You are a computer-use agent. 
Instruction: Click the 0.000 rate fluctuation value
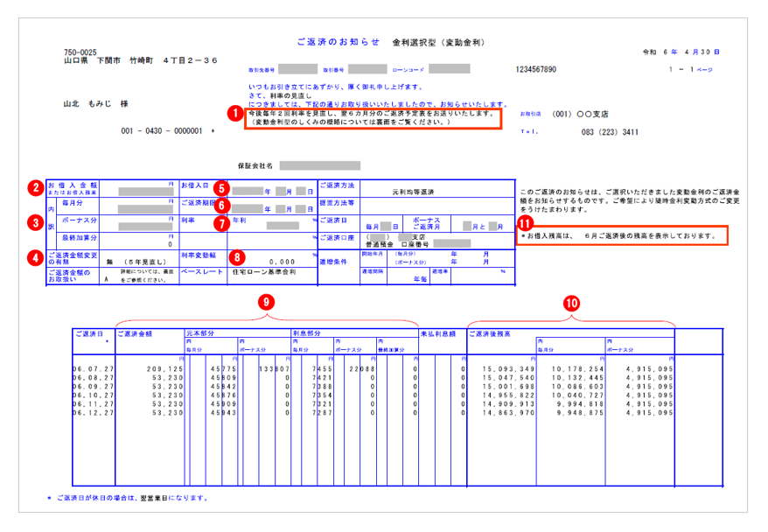(283, 262)
